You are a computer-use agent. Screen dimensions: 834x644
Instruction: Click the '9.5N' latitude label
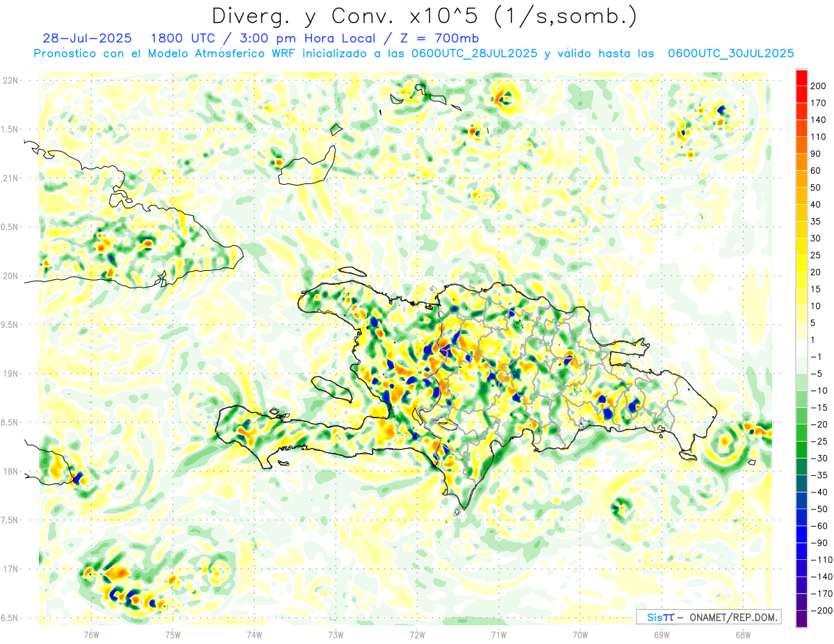pos(10,325)
